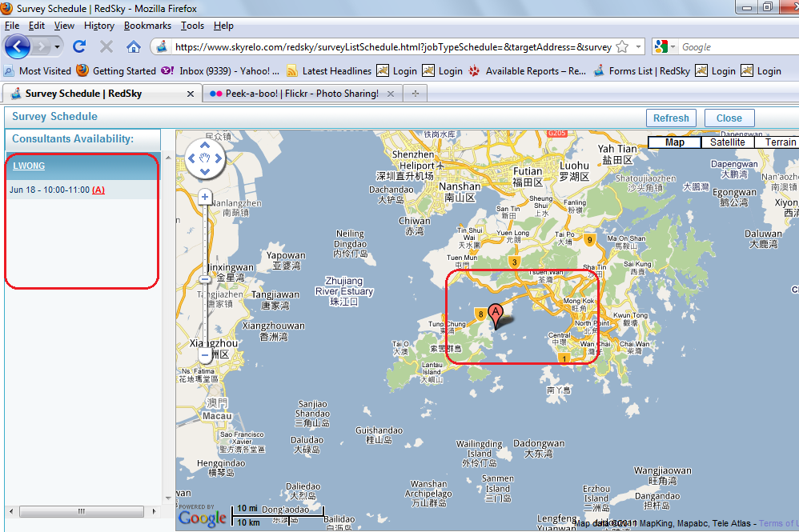
Task: Close the Survey Schedule | RedSky tab
Action: [190, 94]
